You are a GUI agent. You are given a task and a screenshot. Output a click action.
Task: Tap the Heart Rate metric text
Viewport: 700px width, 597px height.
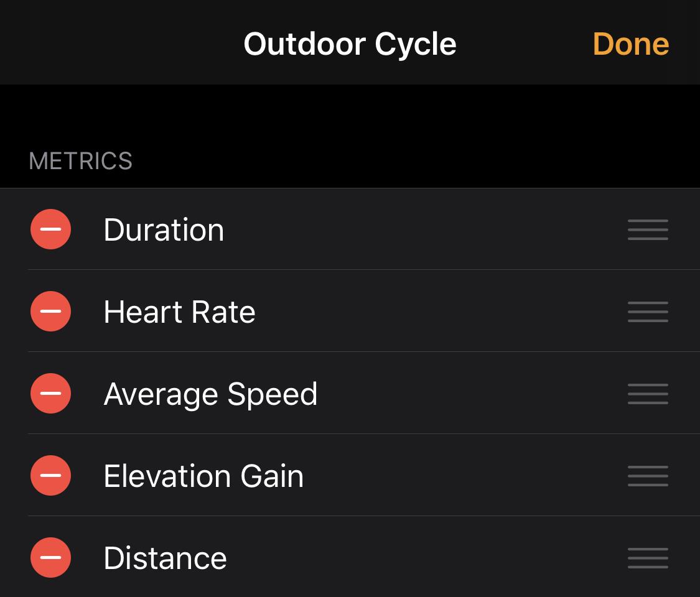pyautogui.click(x=179, y=312)
